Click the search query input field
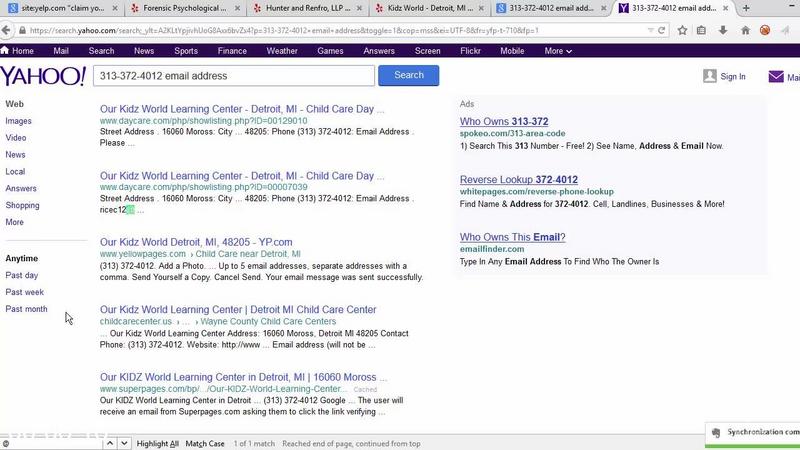 click(x=234, y=76)
